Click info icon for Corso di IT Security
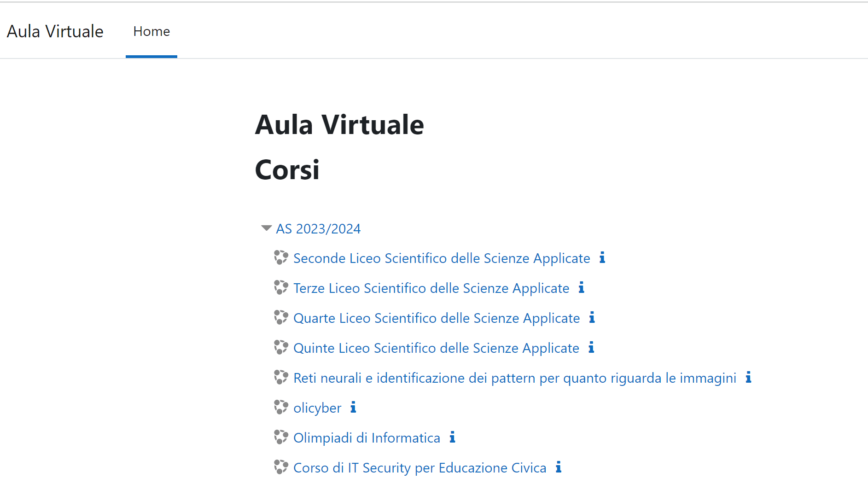Image resolution: width=868 pixels, height=490 pixels. coord(559,467)
